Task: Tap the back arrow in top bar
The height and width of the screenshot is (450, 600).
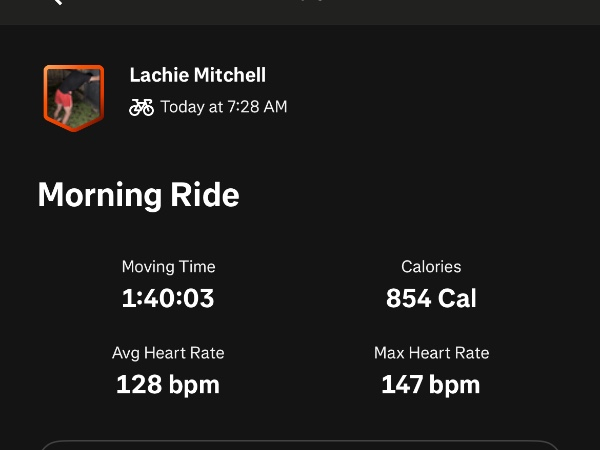Action: pos(54,3)
